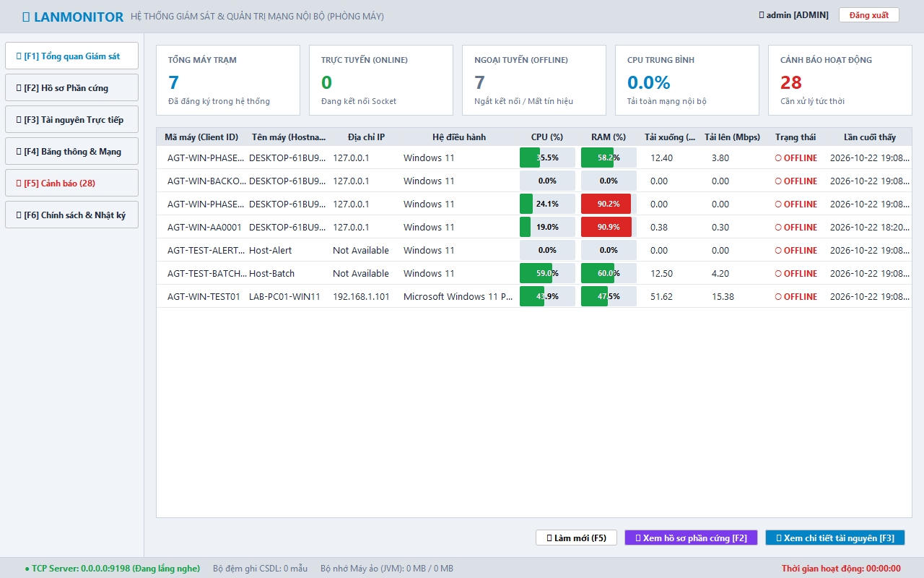Click OFFLINE status in the AGT-WIN-TEST01 row
The width and height of the screenshot is (924, 578).
796,296
